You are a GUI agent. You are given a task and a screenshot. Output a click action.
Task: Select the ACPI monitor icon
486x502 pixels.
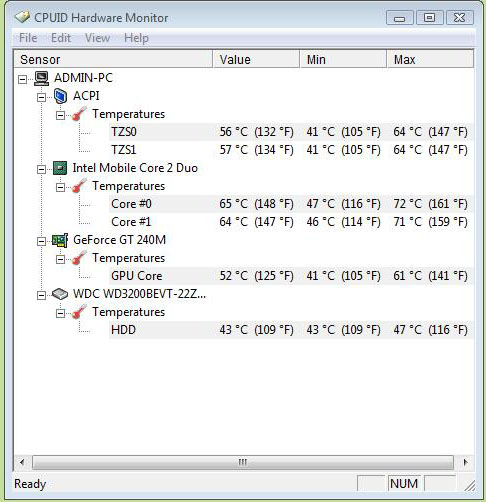61,96
